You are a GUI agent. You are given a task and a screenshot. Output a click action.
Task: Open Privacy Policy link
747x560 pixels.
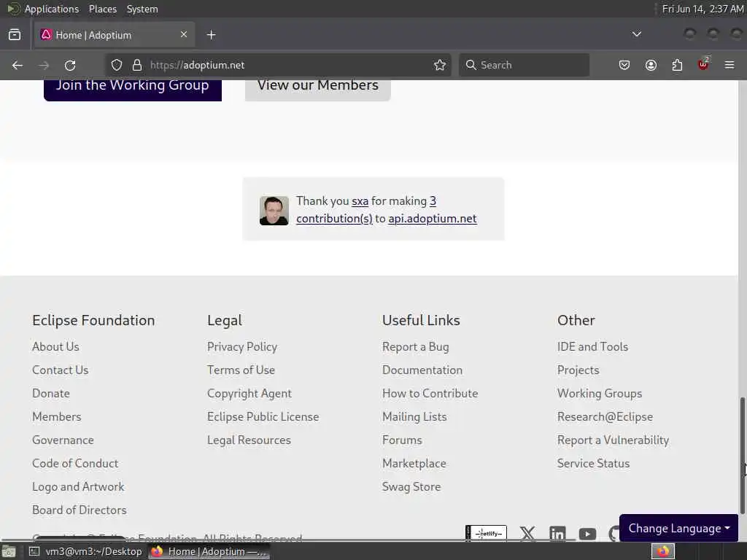242,346
